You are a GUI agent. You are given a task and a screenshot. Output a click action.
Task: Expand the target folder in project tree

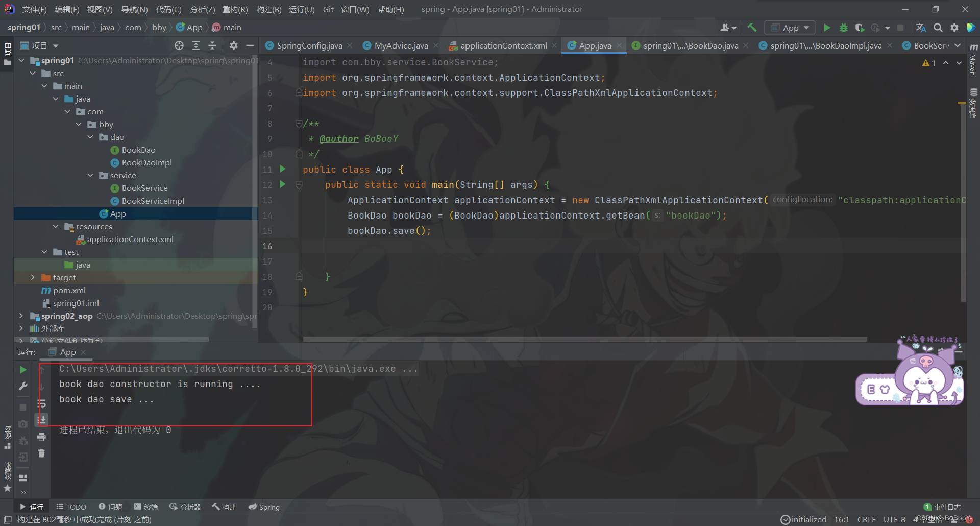(x=33, y=277)
